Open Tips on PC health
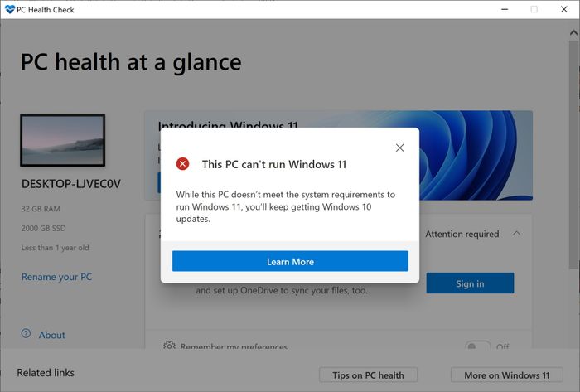The image size is (580, 392). point(368,375)
